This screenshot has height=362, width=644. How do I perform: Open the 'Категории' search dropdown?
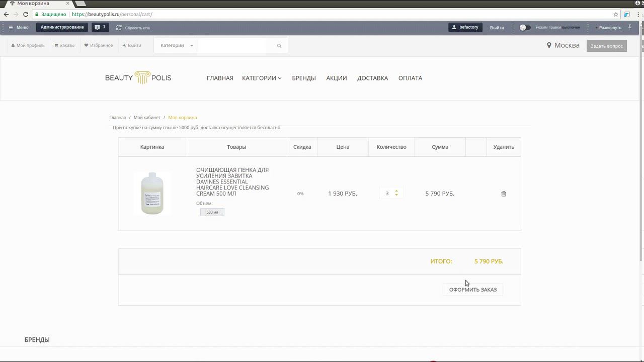pyautogui.click(x=177, y=46)
